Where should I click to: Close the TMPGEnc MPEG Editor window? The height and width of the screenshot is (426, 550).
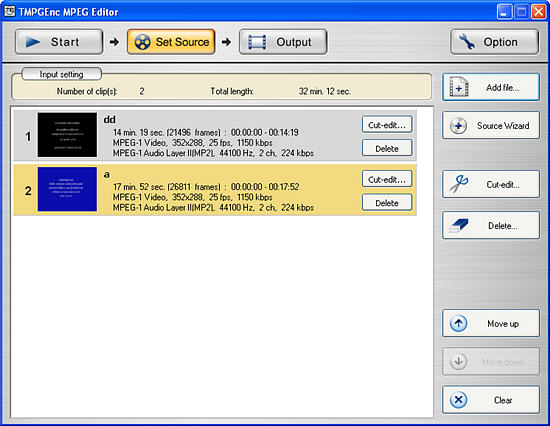(538, 12)
